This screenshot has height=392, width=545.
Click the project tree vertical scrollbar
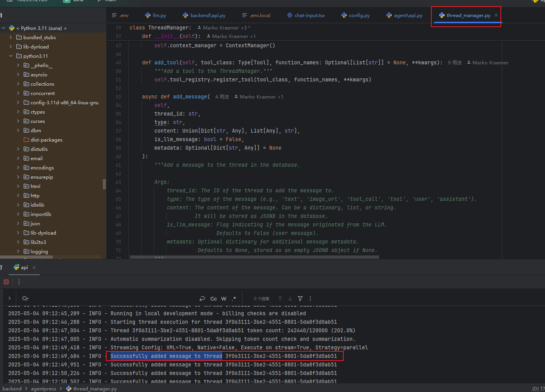104,184
